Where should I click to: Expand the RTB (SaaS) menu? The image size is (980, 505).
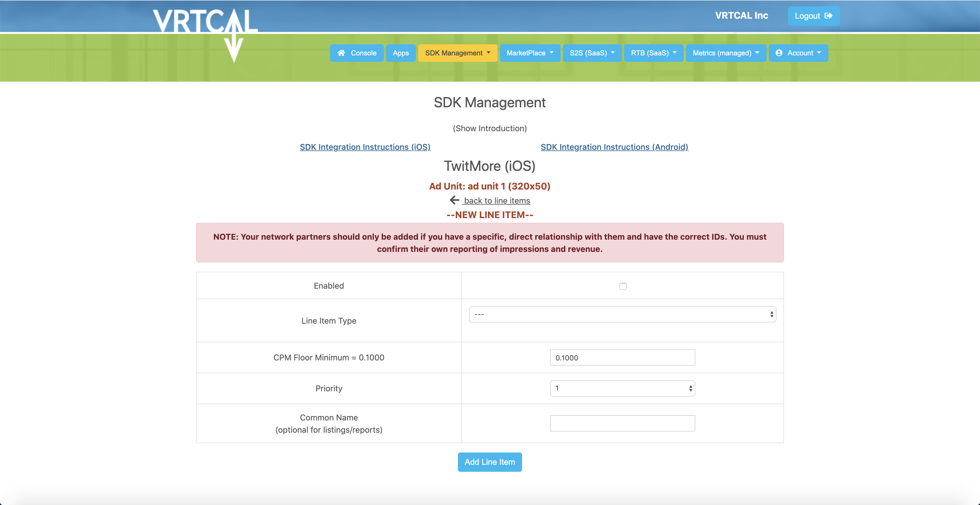tap(654, 53)
